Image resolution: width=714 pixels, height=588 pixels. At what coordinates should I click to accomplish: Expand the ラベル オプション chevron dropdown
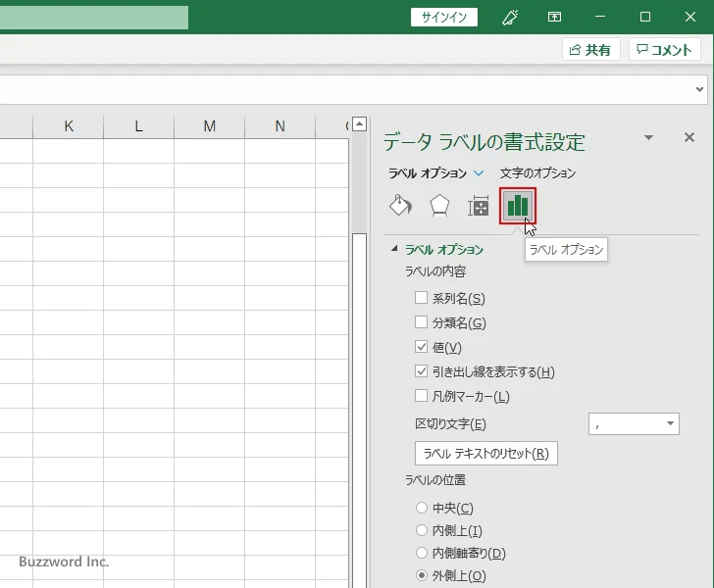pos(479,173)
